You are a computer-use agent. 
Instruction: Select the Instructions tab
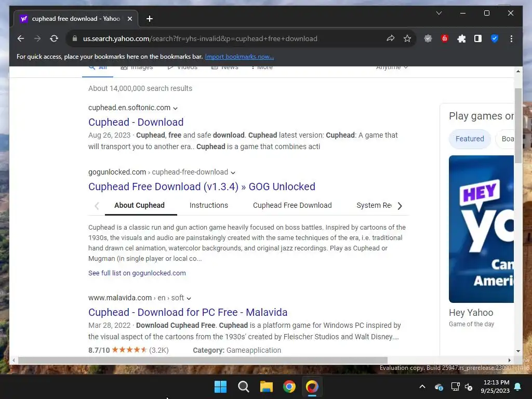(209, 205)
